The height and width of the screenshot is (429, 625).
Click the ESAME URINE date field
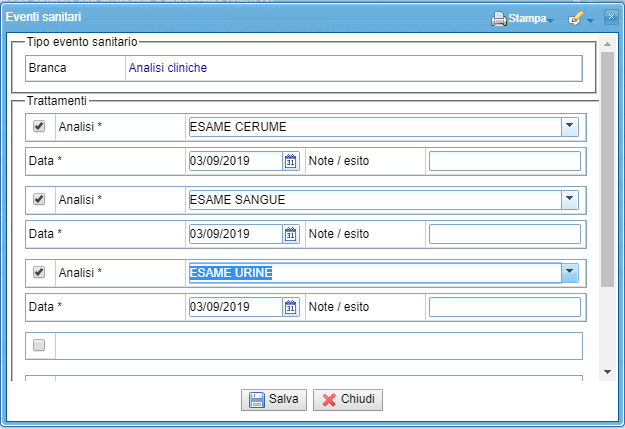(x=236, y=307)
